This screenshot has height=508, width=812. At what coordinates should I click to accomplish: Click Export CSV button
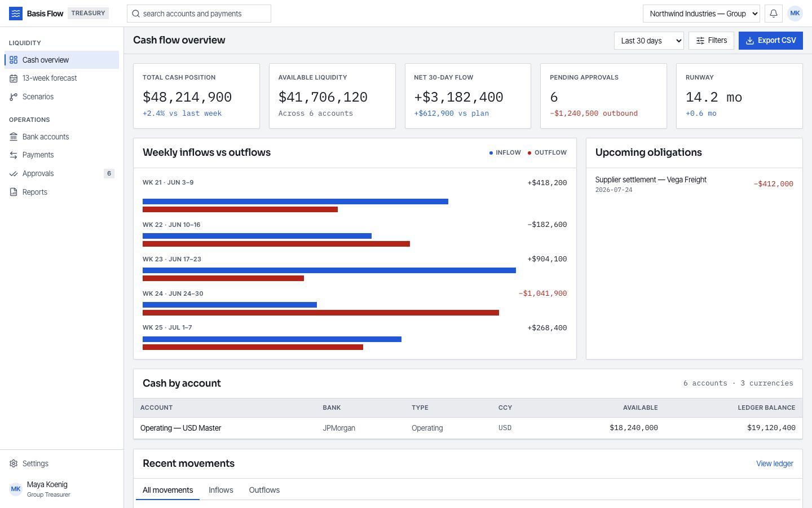(x=771, y=41)
